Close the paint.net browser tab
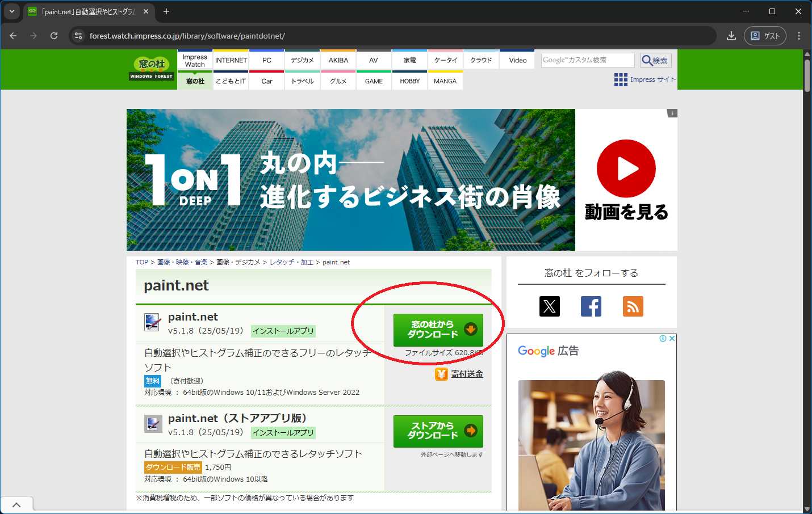Screen dimensions: 812x514 [146, 11]
